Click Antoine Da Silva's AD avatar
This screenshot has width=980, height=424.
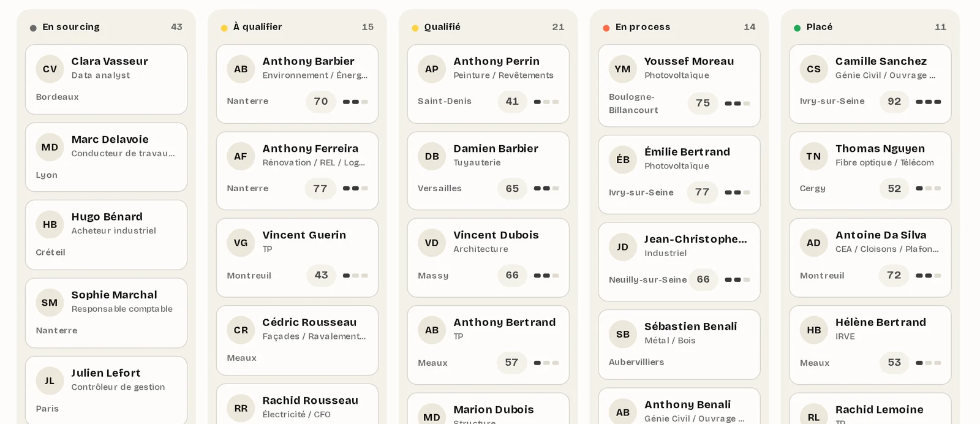point(814,243)
